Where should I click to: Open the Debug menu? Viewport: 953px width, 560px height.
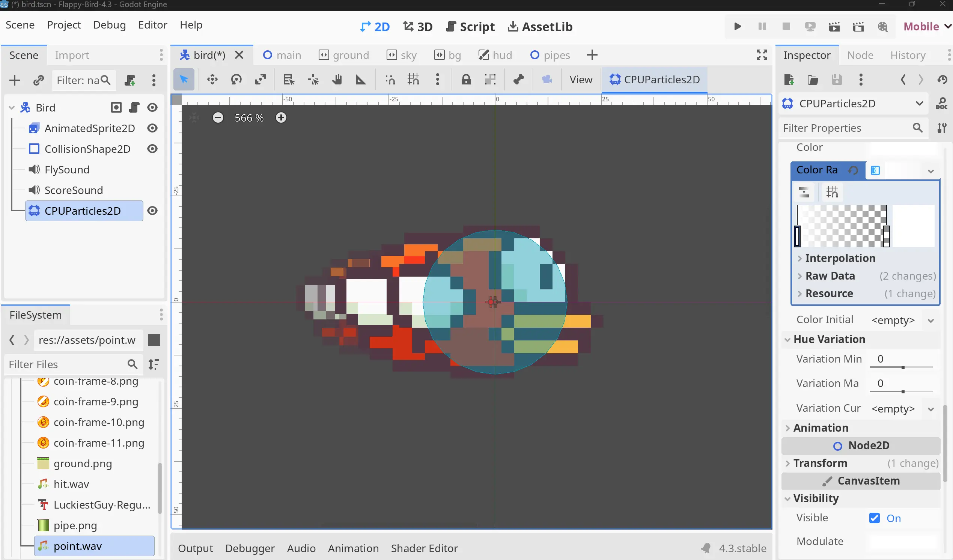109,25
